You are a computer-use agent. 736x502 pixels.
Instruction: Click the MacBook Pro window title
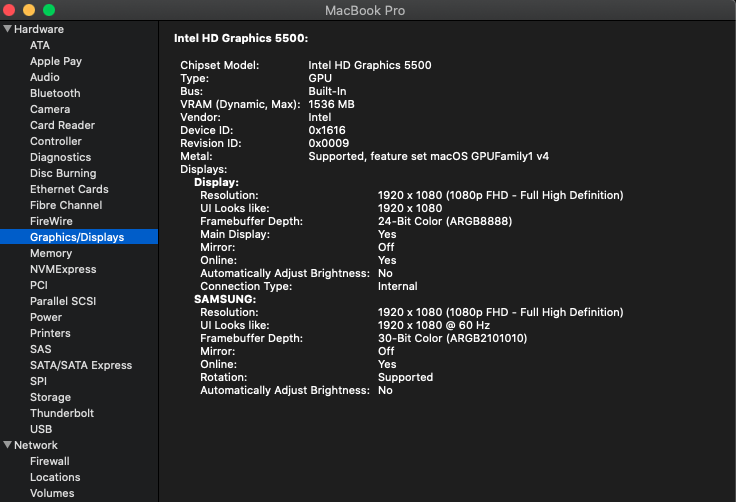tap(365, 10)
